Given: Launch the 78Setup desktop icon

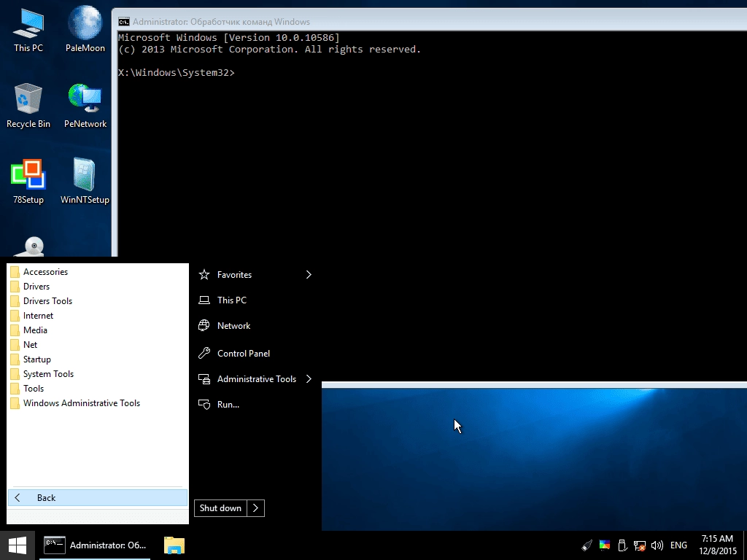Looking at the screenshot, I should coord(28,181).
